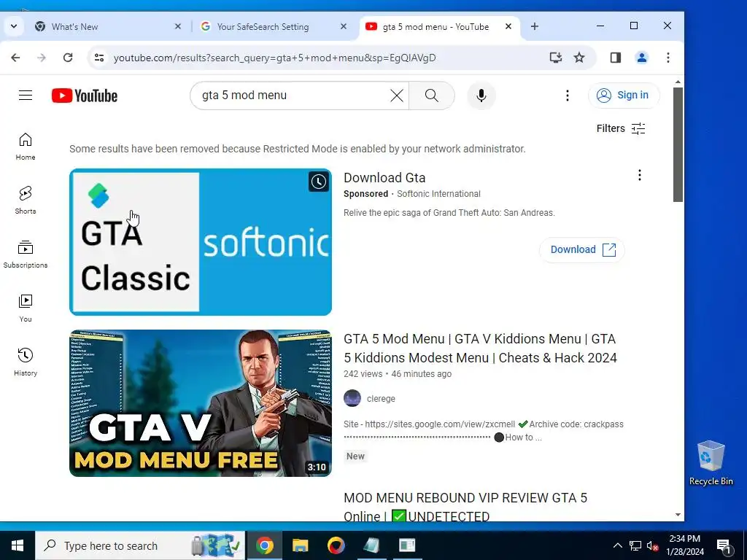Switch to Your SafeSearch Setting tab
This screenshot has height=560, width=747.
[x=271, y=27]
